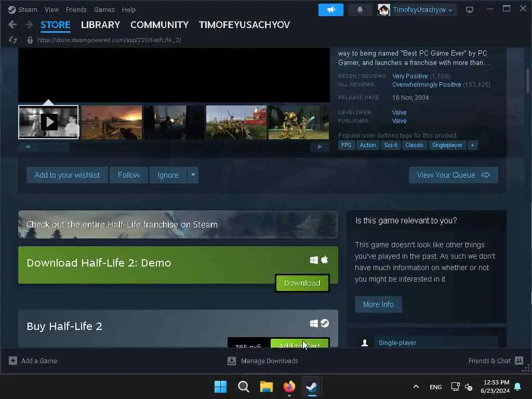Click right arrow of screenshot strip
532x399 pixels.
click(320, 147)
